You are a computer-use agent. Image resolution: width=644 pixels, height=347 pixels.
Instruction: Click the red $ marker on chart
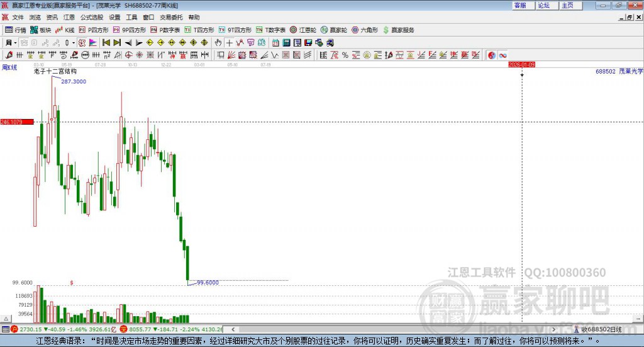pyautogui.click(x=72, y=283)
